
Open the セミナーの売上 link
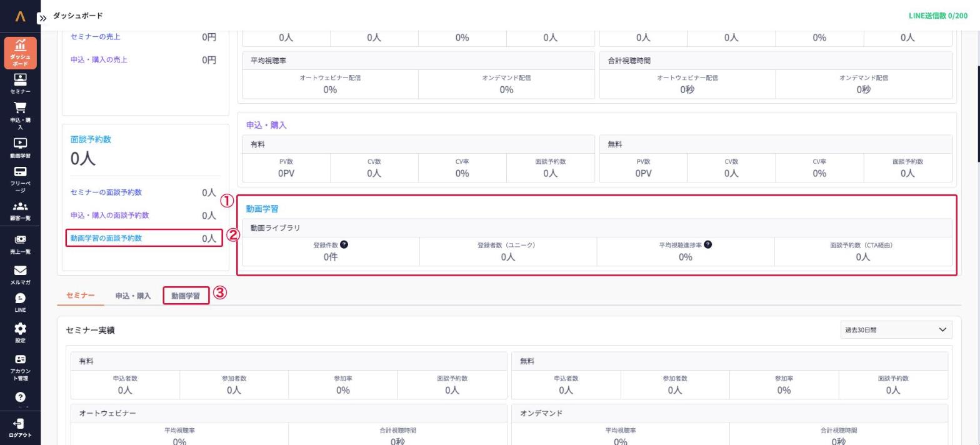[95, 37]
